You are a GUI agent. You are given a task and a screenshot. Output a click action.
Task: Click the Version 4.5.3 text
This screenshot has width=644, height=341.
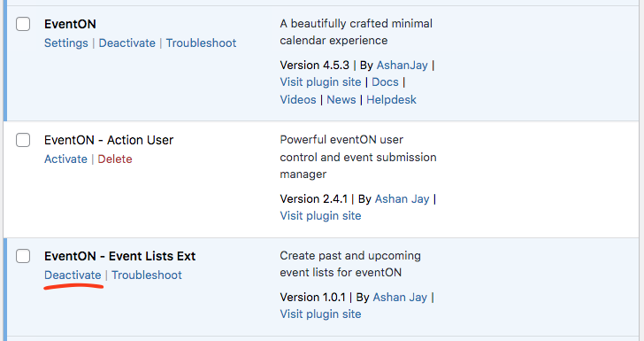coord(315,65)
